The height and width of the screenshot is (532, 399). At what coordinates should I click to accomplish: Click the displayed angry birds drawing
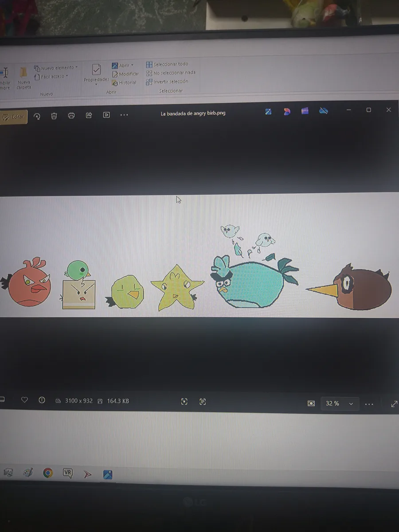click(x=199, y=255)
